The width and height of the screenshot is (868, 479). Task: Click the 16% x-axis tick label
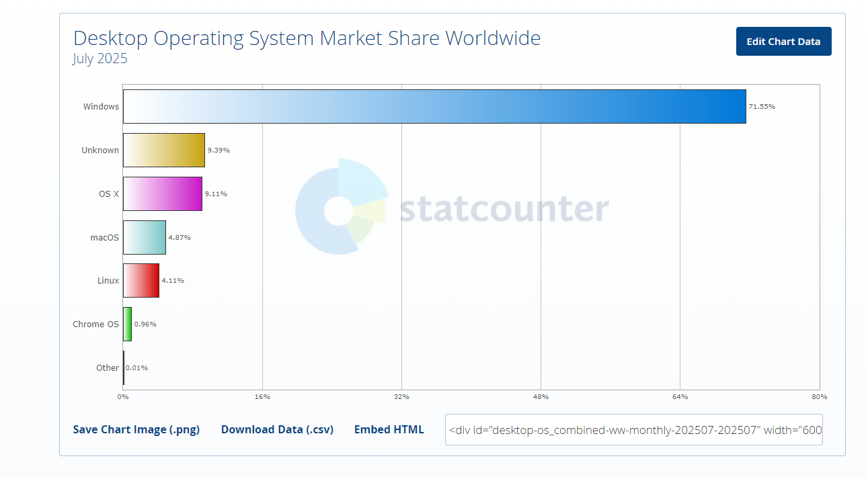click(x=262, y=397)
